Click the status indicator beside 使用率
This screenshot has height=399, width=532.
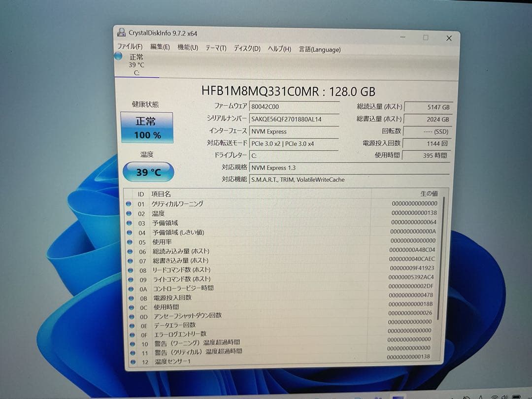point(129,242)
